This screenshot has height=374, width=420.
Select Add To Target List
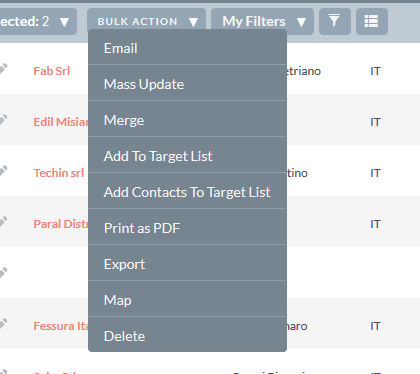[x=187, y=156]
